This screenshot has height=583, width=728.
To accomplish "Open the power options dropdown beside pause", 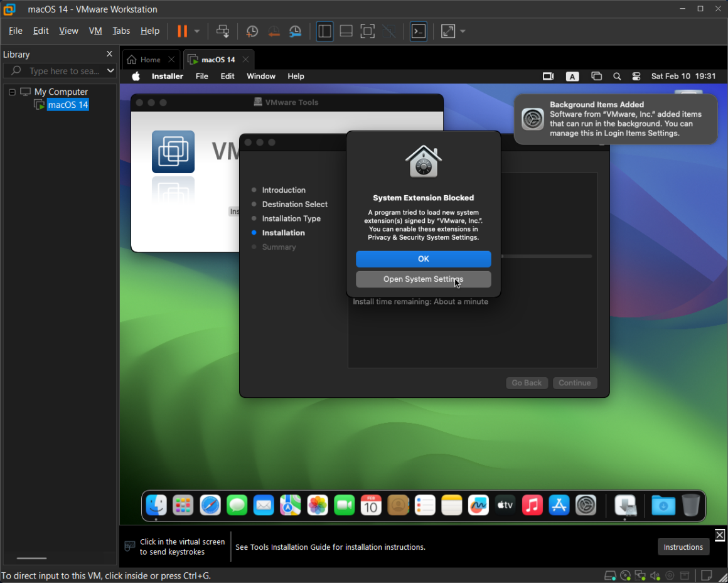I will click(197, 31).
